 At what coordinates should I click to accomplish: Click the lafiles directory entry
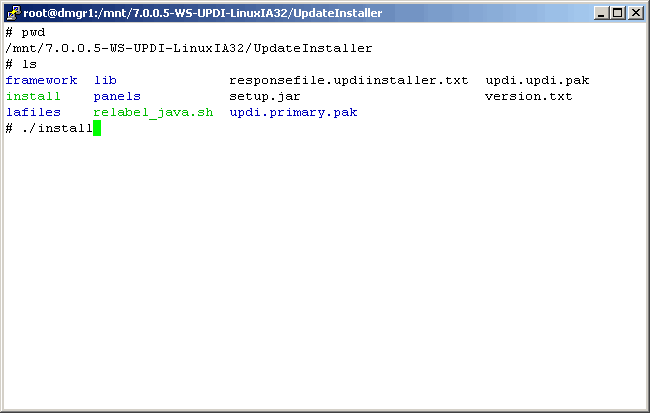[33, 112]
